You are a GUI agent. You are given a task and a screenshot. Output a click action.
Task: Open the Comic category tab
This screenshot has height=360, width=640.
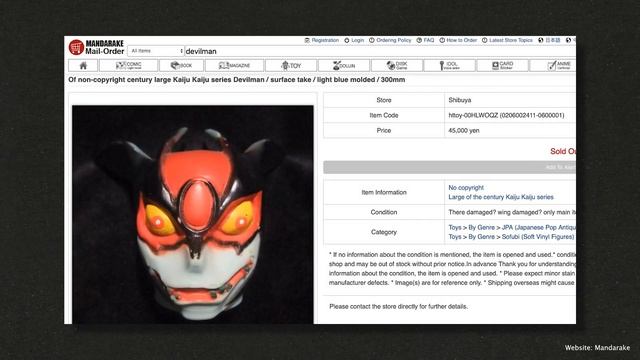[x=129, y=65]
